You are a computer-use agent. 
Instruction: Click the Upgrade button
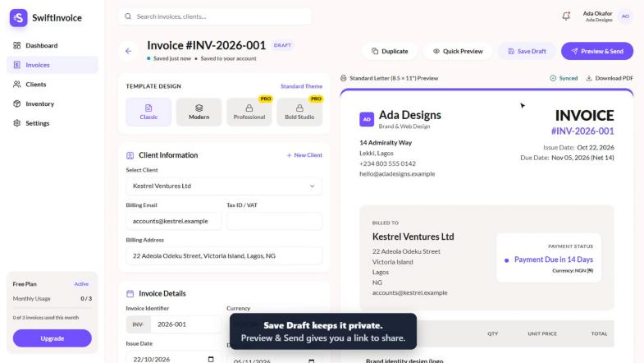pyautogui.click(x=53, y=338)
